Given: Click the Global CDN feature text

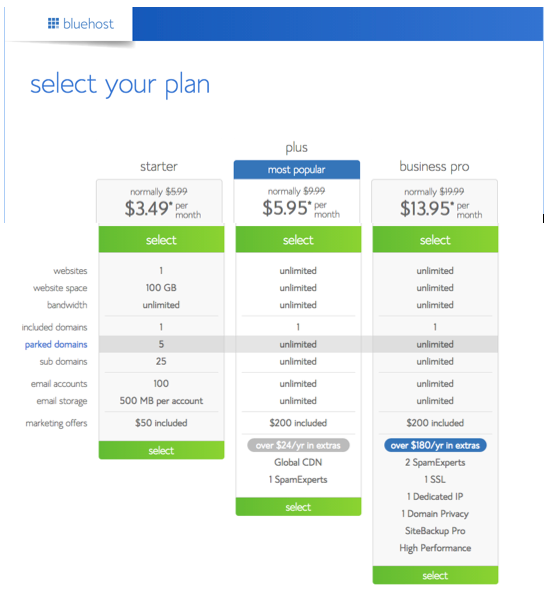Looking at the screenshot, I should coord(298,462).
